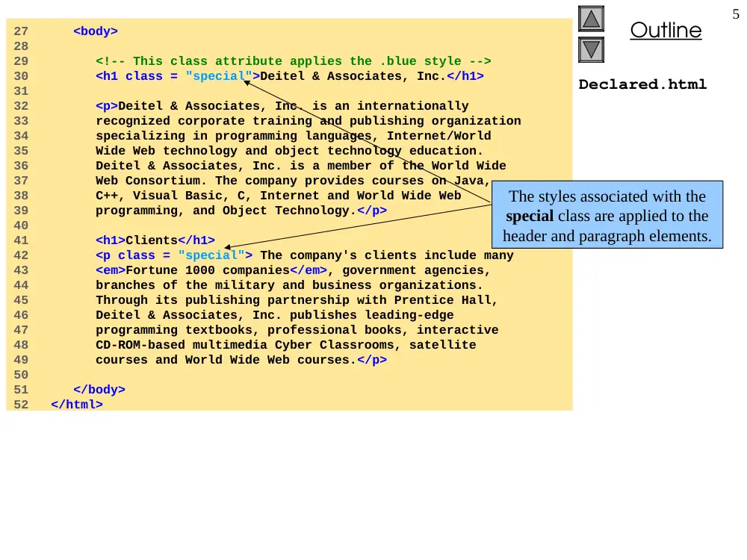
Task: Click the <em> tag before Fortune 1000
Action: (111, 270)
